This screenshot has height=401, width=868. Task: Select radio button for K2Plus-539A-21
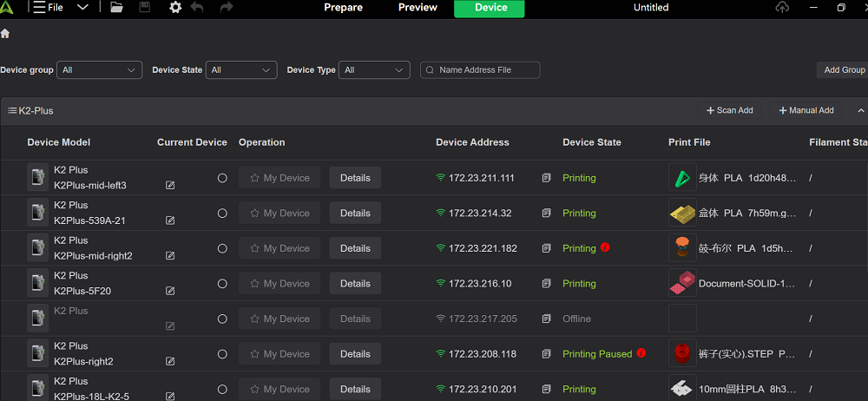tap(222, 214)
